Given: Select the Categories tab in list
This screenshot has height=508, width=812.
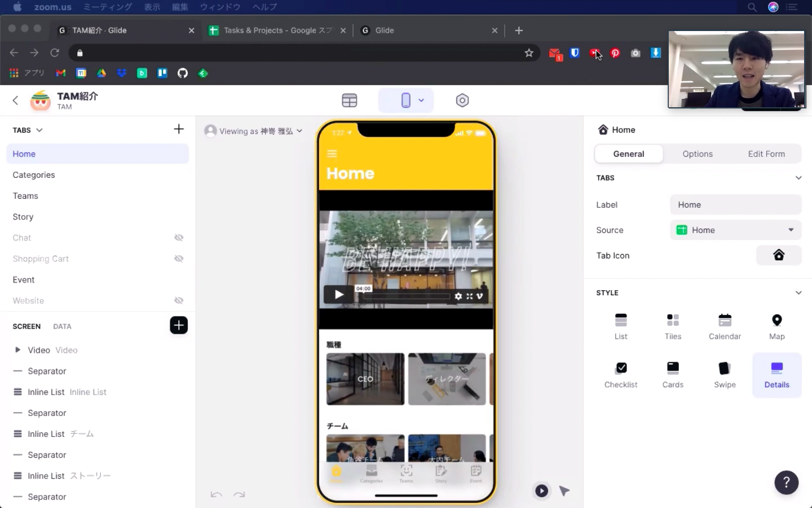Looking at the screenshot, I should tap(98, 175).
